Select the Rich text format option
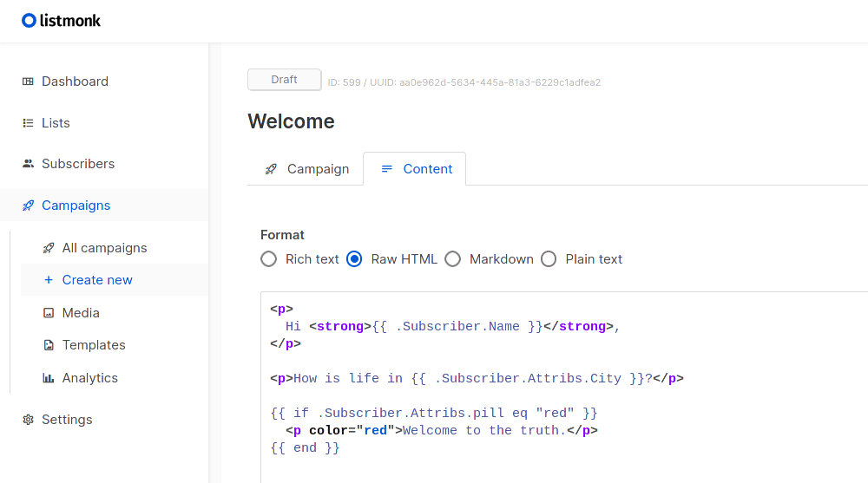 coord(269,259)
